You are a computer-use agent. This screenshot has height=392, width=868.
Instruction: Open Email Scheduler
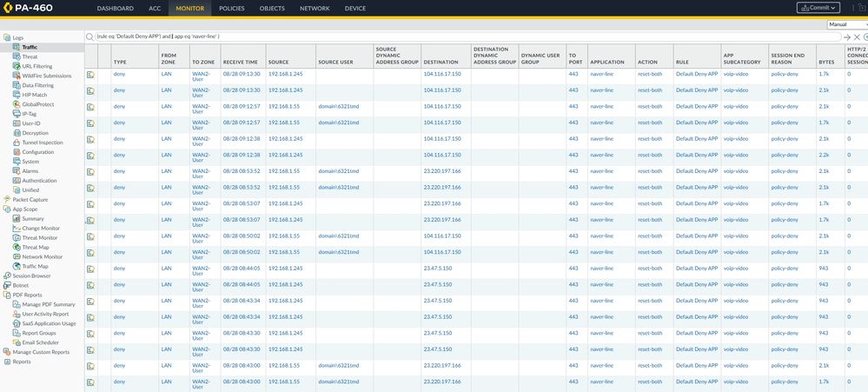click(43, 342)
